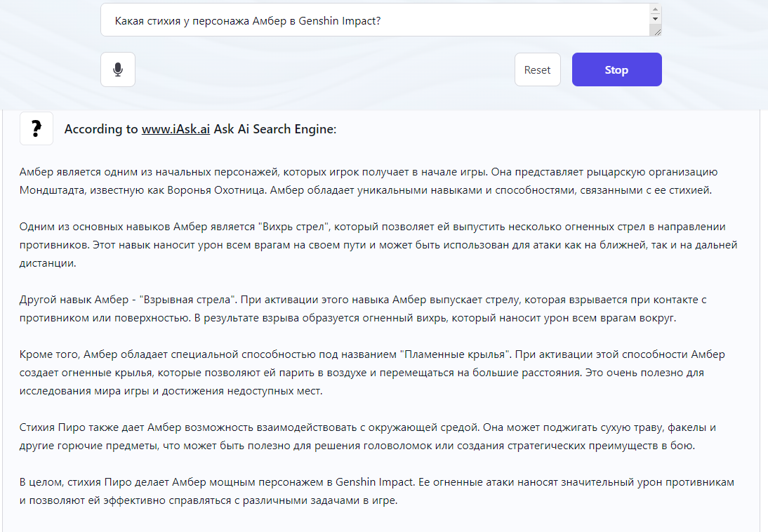
Task: Click the question box scroll up arrow
Action: 656,9
